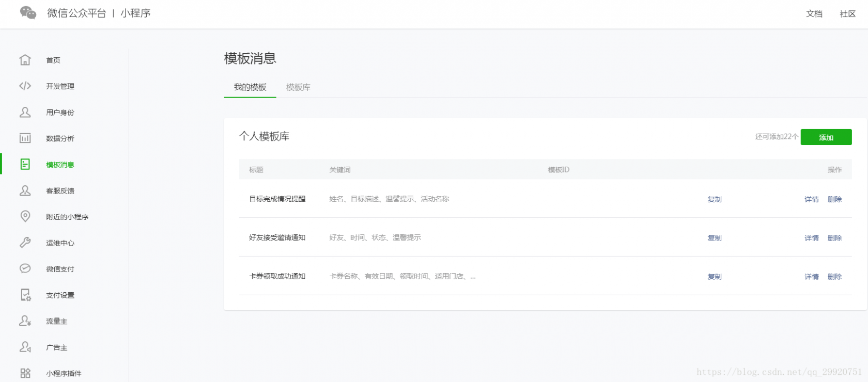The height and width of the screenshot is (382, 868).
Task: Open 文档 link in the header
Action: coord(814,14)
